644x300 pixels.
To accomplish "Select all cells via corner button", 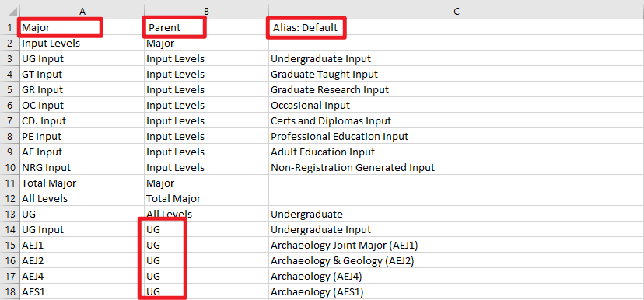I will point(10,12).
